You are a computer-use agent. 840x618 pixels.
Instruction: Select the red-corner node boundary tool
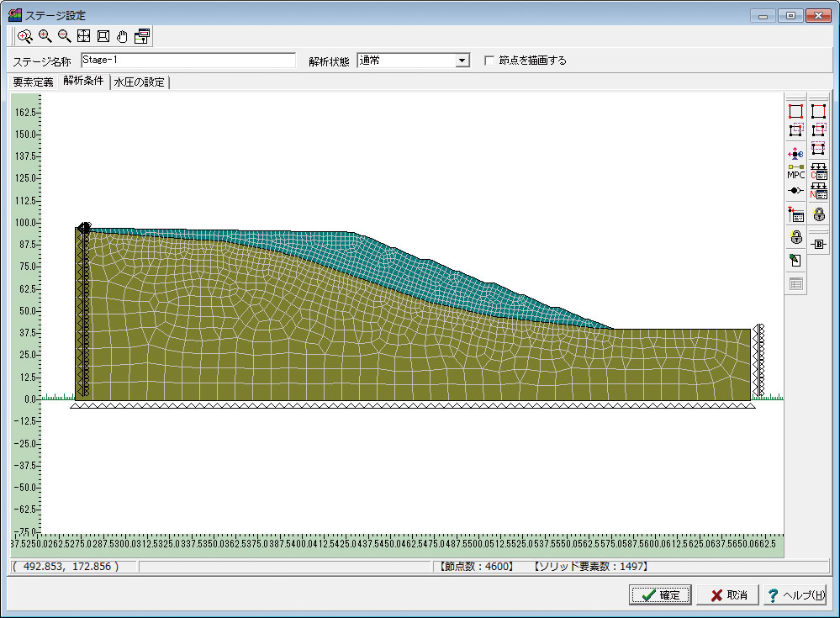tap(795, 111)
